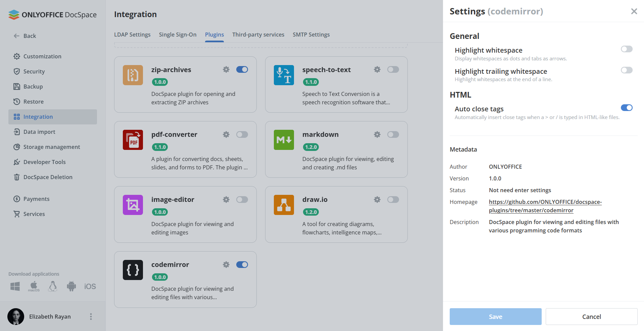This screenshot has width=644, height=331.
Task: Open the Third-party services tab
Action: (258, 34)
